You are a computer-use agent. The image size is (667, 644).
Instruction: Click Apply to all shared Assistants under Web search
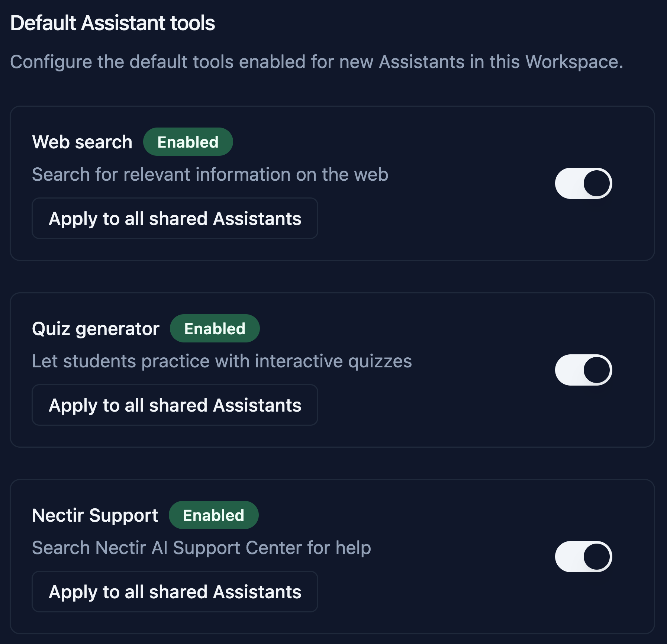(x=175, y=219)
